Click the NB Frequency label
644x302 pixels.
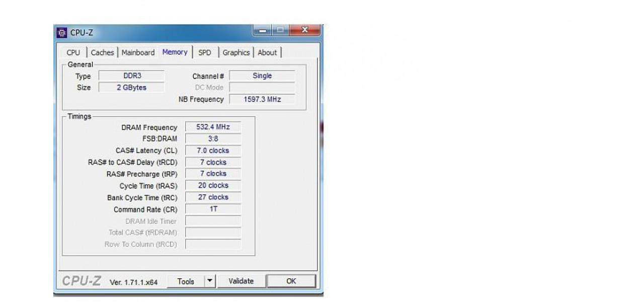(x=201, y=100)
